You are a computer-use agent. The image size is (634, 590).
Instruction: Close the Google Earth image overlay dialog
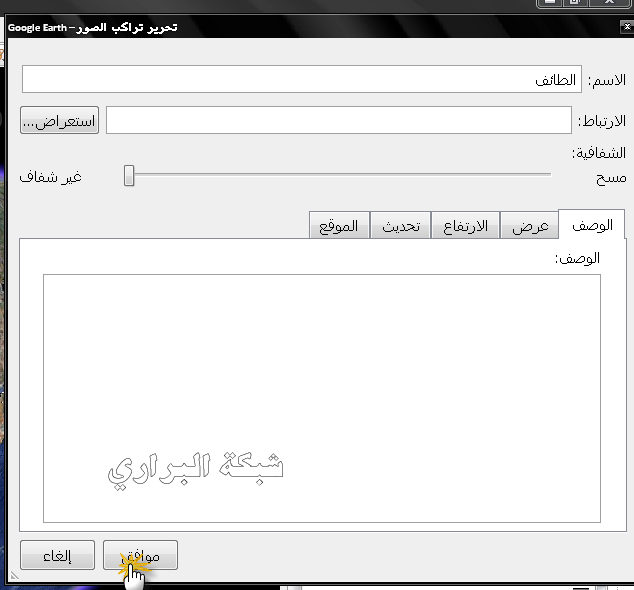(x=627, y=27)
